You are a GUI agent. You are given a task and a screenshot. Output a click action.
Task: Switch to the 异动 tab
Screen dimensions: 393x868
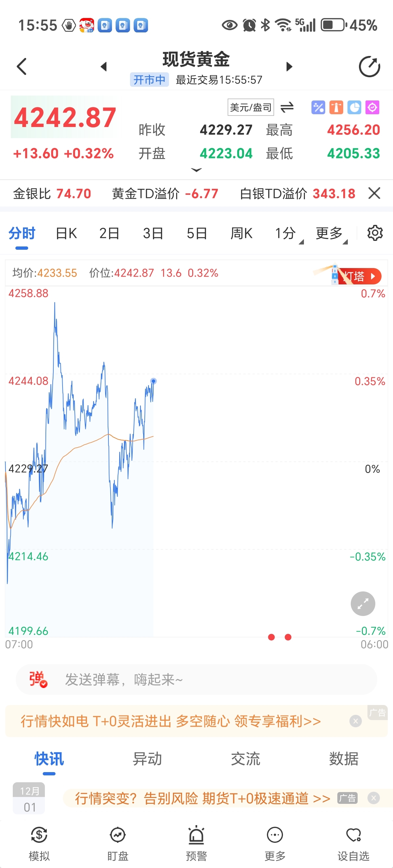pos(147,759)
